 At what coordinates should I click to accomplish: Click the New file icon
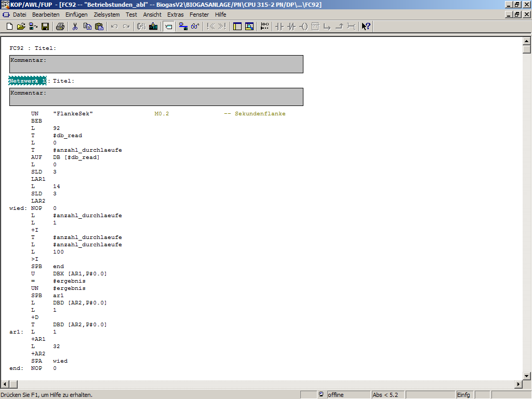click(9, 26)
